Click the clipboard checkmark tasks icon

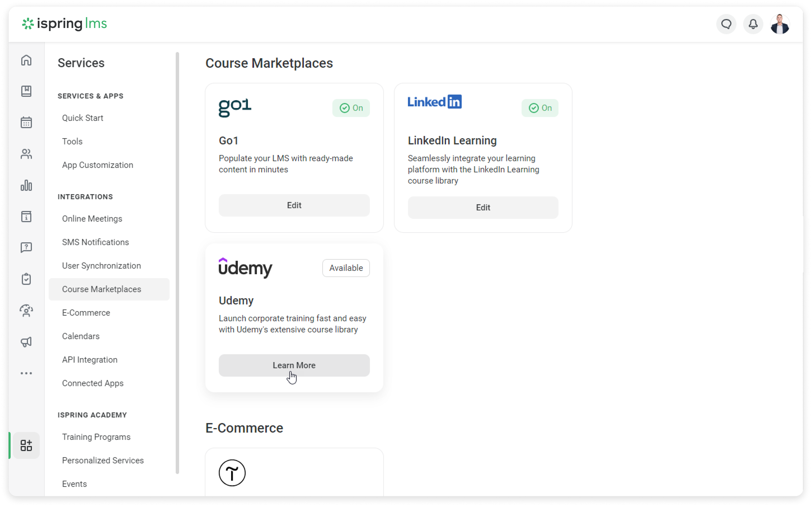click(26, 279)
